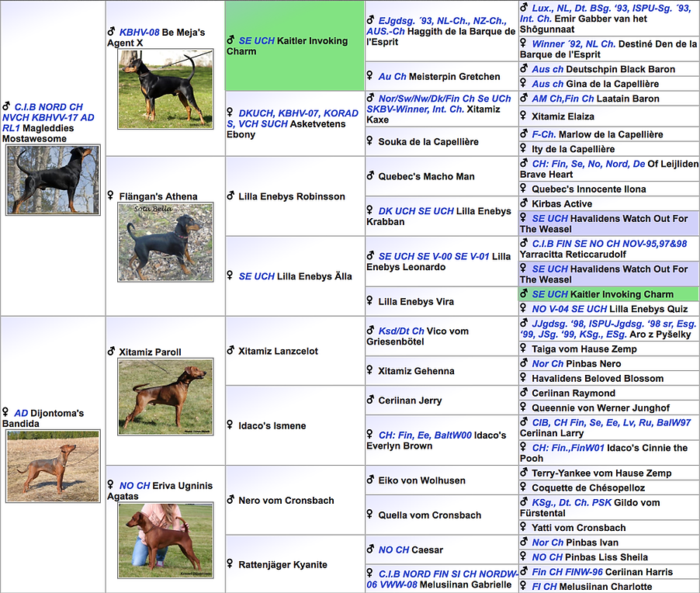Open Destiné Den de la Barque entry
The width and height of the screenshot is (700, 593).
pos(608,49)
